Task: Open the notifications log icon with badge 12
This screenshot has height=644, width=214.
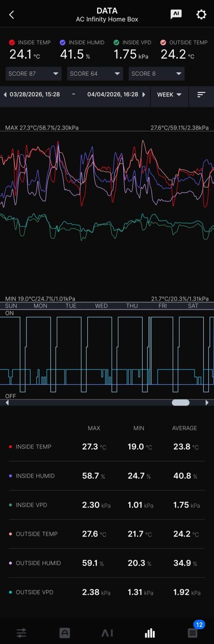Action: pos(193,633)
